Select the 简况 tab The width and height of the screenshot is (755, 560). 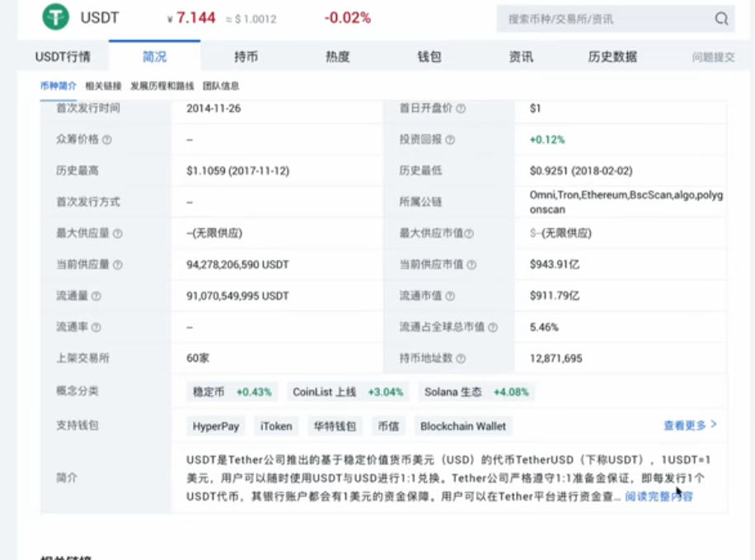coord(155,57)
